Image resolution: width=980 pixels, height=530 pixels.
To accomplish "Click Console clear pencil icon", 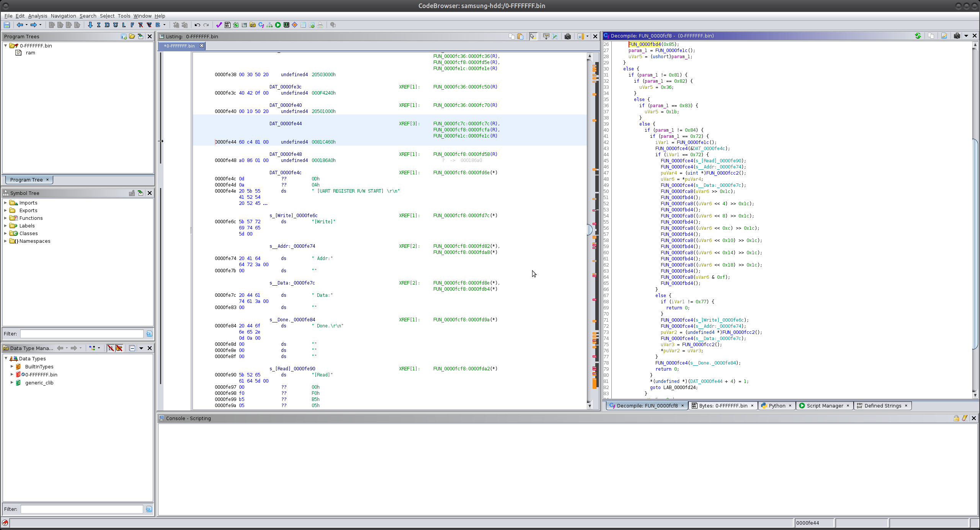I will click(x=965, y=418).
